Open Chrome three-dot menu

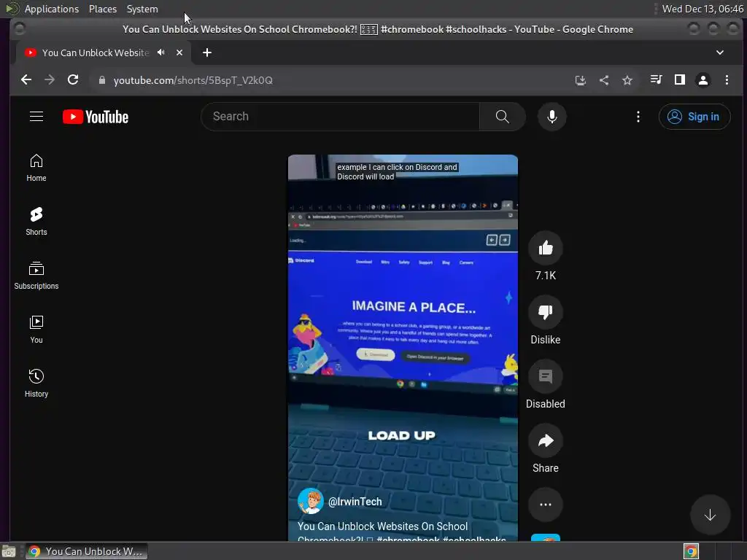(727, 79)
